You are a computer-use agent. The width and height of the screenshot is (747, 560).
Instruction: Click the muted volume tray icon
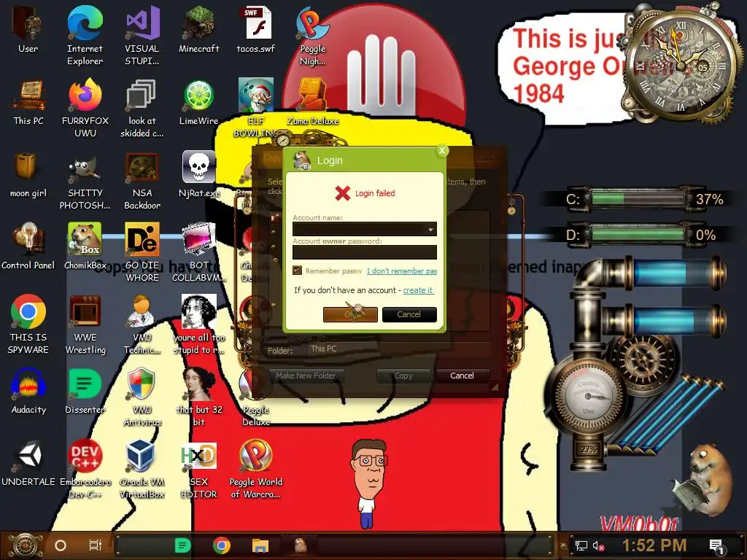(x=598, y=545)
